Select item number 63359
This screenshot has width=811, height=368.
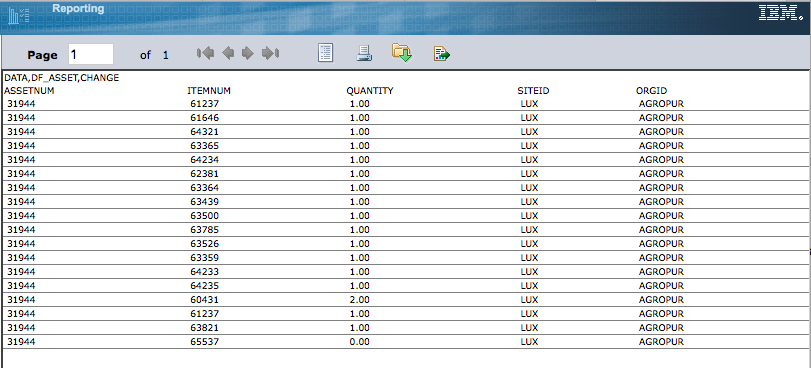pyautogui.click(x=205, y=257)
